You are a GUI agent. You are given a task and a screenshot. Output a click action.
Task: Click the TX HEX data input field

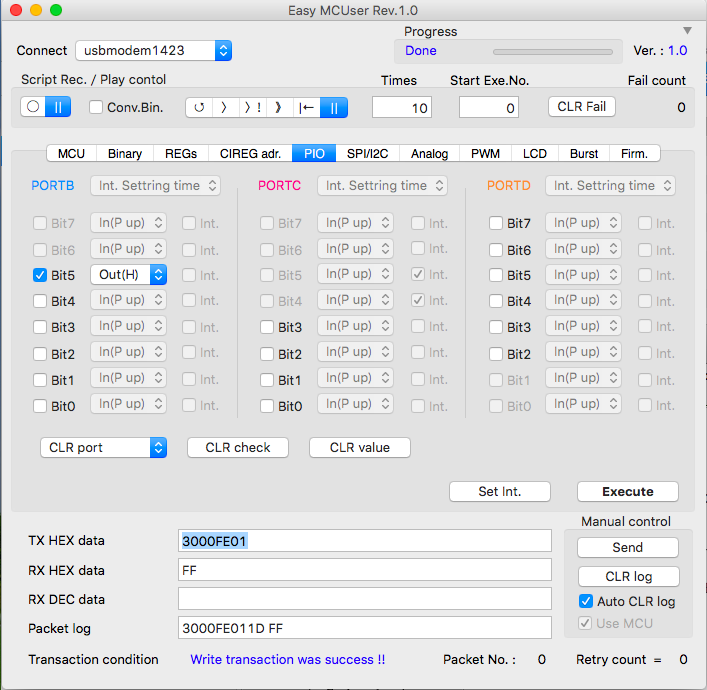(365, 541)
